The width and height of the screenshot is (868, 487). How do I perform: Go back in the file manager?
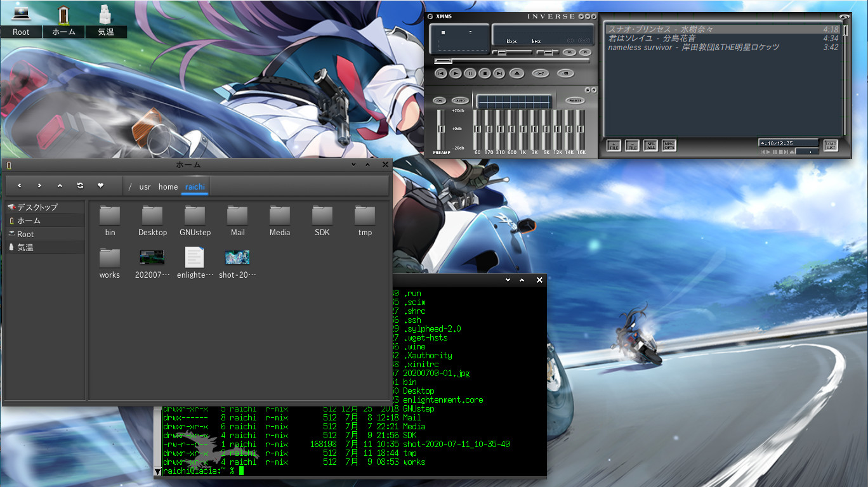coord(20,186)
